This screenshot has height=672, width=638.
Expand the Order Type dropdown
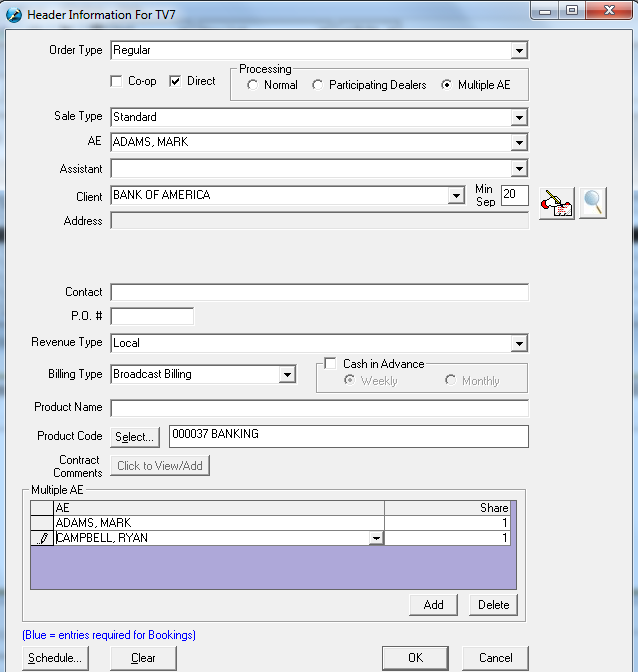point(519,50)
